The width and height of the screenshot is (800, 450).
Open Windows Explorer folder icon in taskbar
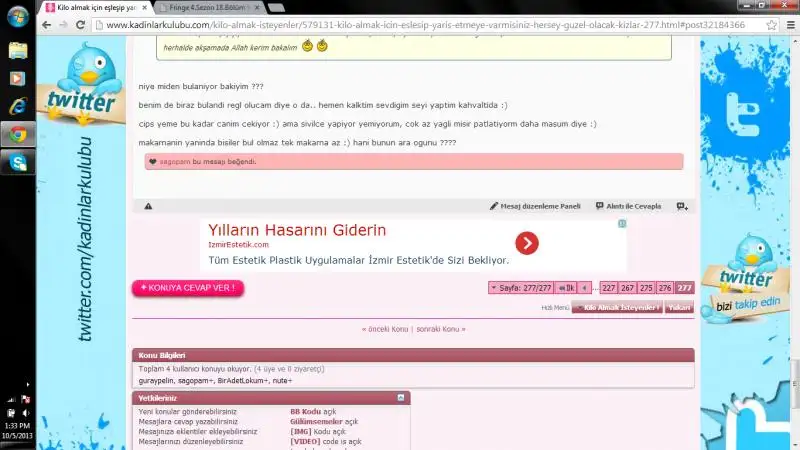click(17, 48)
